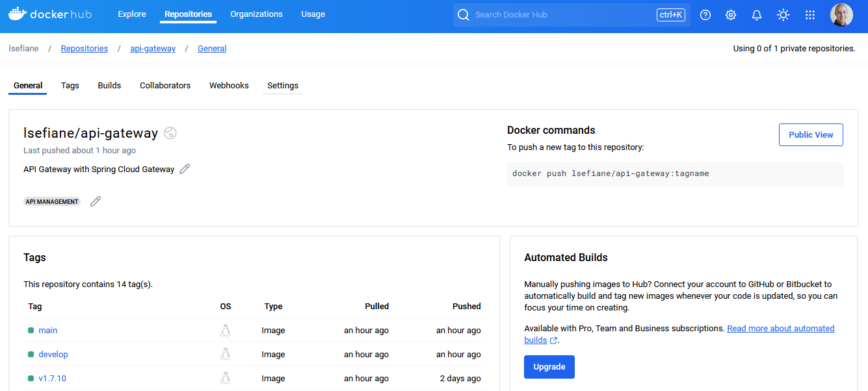Click the '2 days ago' pushed cell

point(460,379)
